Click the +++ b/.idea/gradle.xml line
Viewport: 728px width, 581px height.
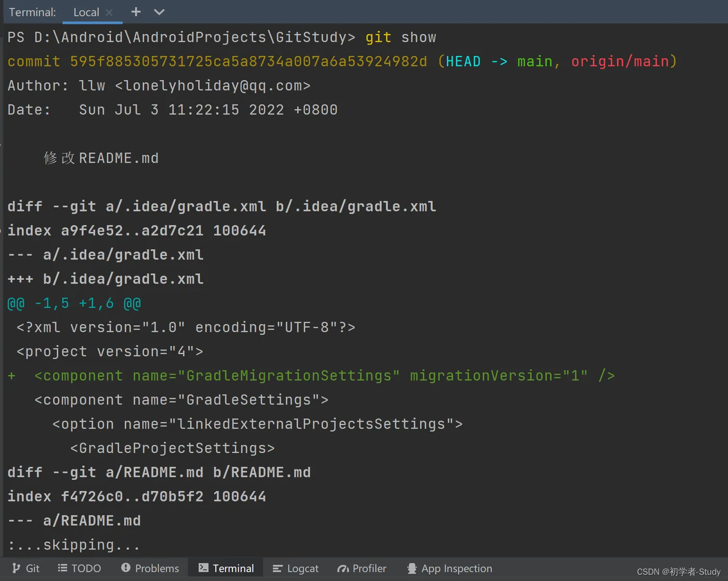[105, 279]
